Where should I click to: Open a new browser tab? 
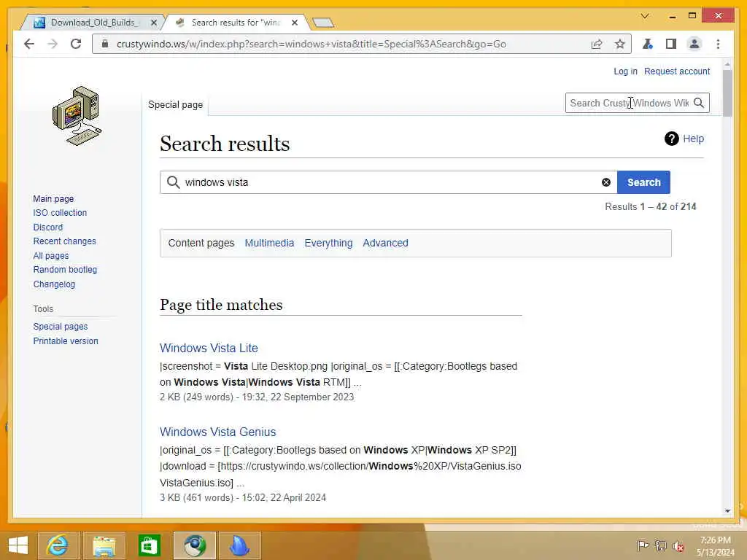pyautogui.click(x=323, y=23)
